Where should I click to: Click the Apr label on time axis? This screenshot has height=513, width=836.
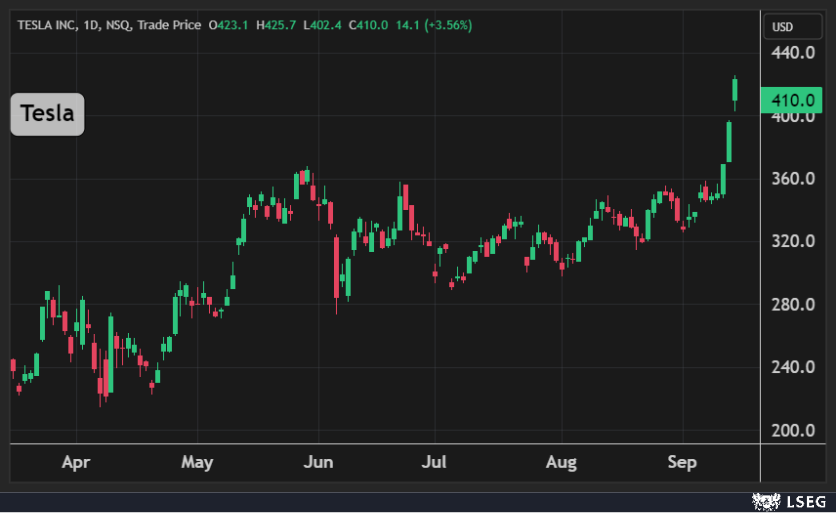(76, 463)
